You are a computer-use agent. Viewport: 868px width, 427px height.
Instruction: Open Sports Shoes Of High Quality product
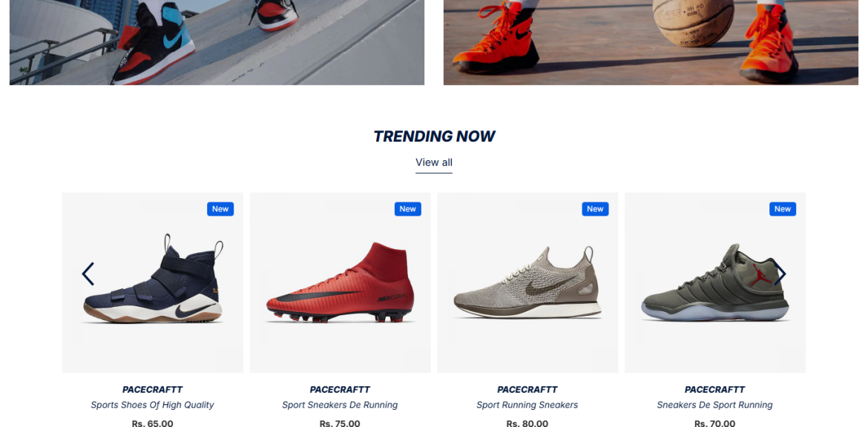[152, 405]
